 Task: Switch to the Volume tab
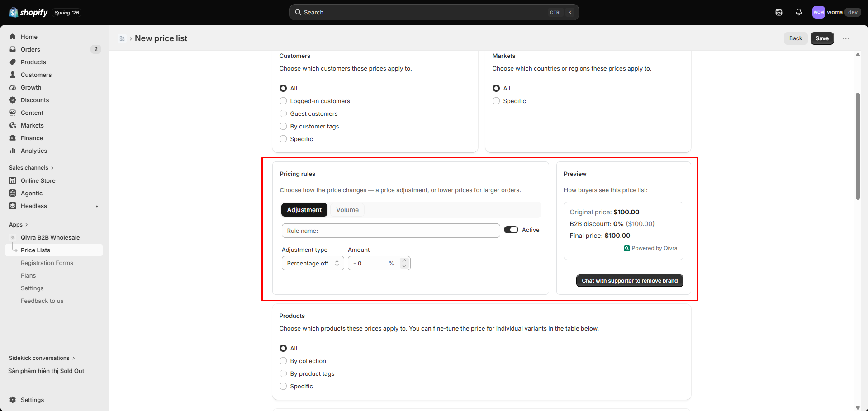(347, 210)
